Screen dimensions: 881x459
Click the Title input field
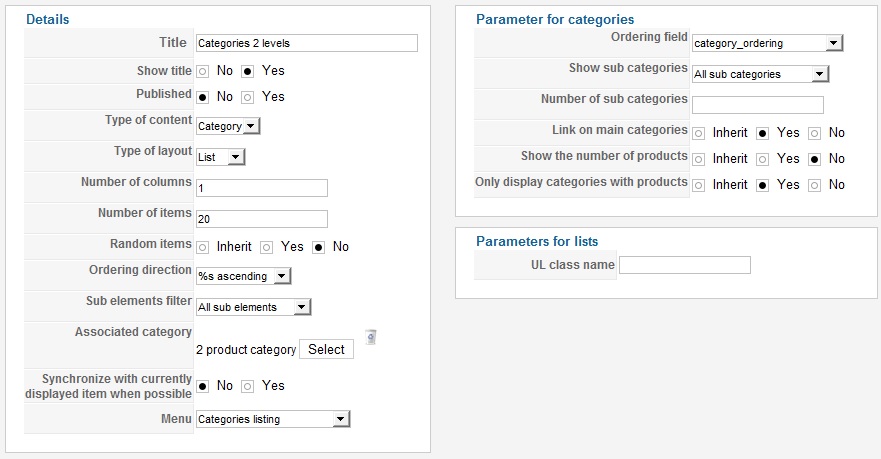coord(307,43)
